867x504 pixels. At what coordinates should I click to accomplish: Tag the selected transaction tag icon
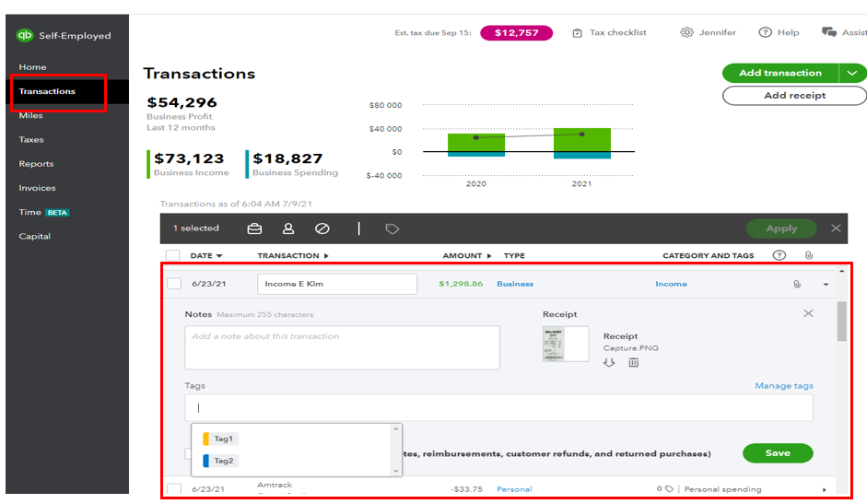pyautogui.click(x=392, y=229)
